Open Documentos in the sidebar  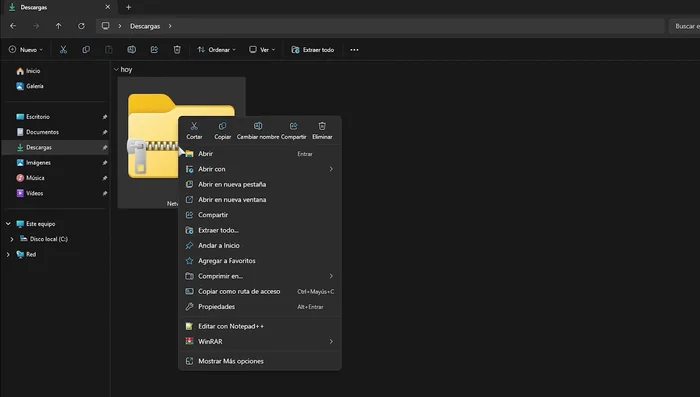pyautogui.click(x=37, y=132)
